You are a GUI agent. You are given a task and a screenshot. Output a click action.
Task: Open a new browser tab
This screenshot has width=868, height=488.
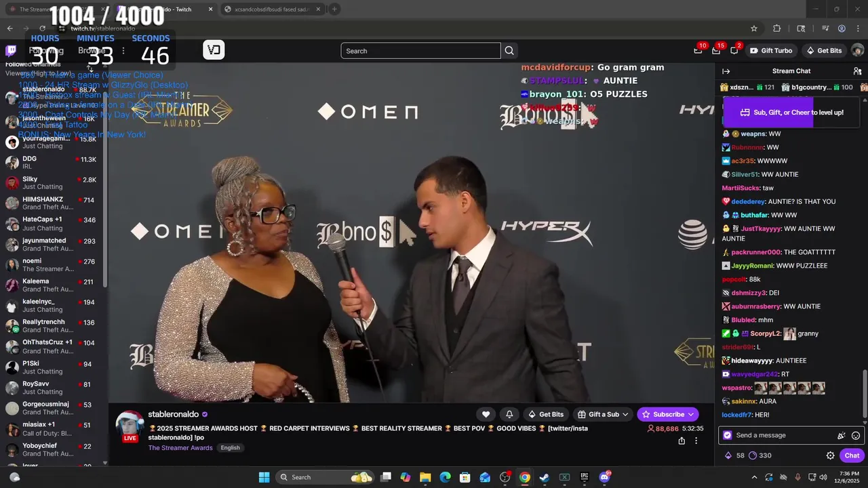click(334, 9)
